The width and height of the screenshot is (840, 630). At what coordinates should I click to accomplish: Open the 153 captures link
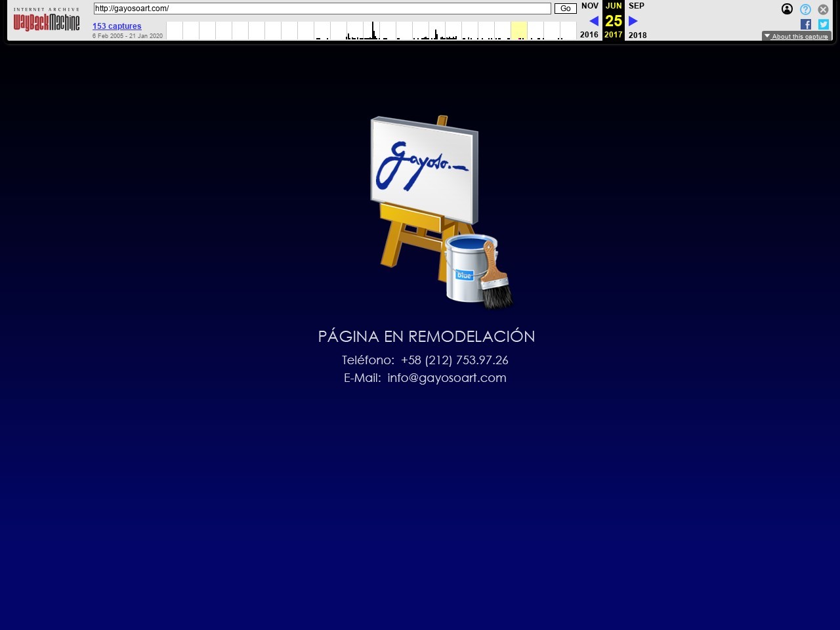point(117,26)
